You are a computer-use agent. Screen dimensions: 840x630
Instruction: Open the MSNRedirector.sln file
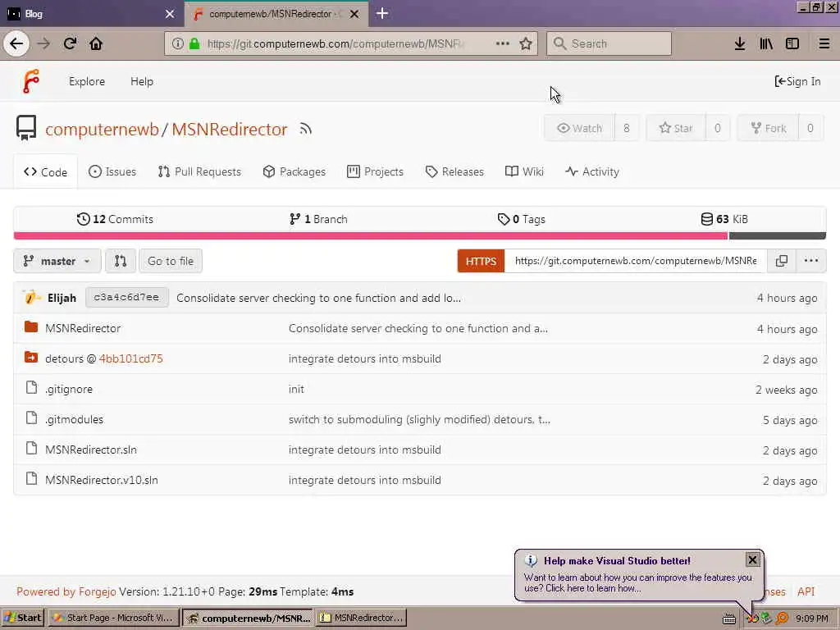91,450
